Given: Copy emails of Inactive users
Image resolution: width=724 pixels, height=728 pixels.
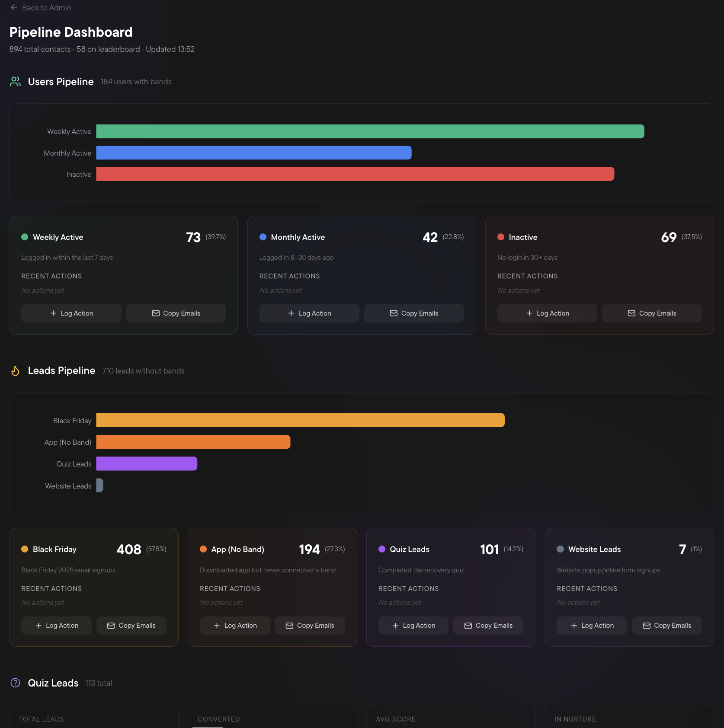Looking at the screenshot, I should pyautogui.click(x=652, y=313).
